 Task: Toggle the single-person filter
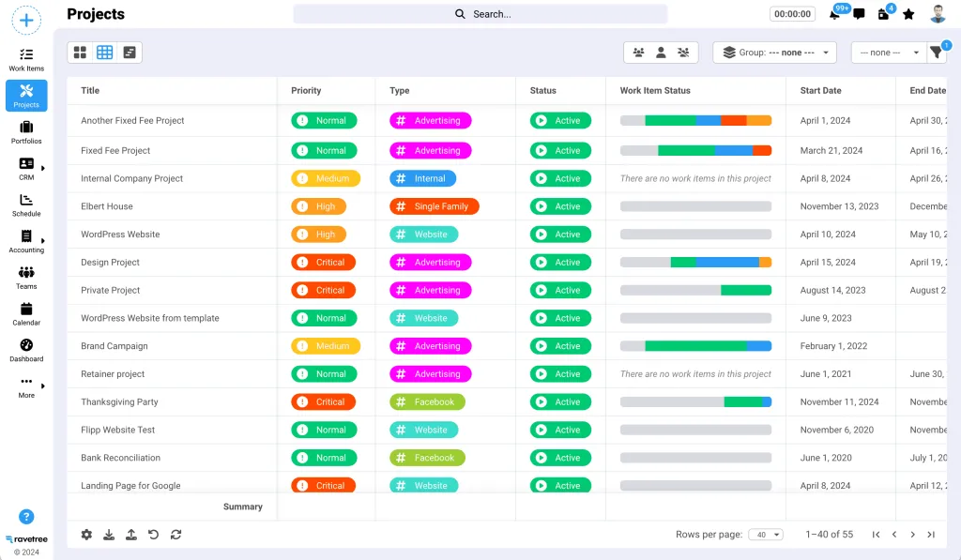point(661,53)
